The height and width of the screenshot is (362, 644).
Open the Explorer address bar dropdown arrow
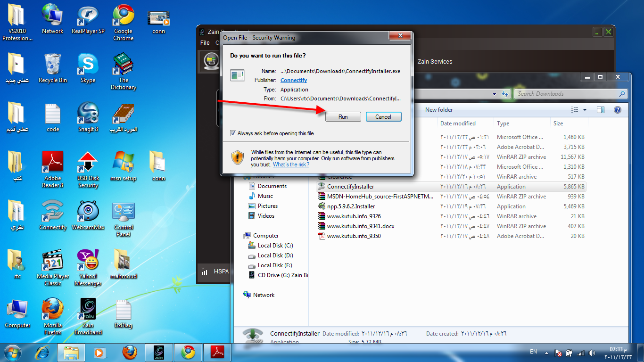click(494, 94)
